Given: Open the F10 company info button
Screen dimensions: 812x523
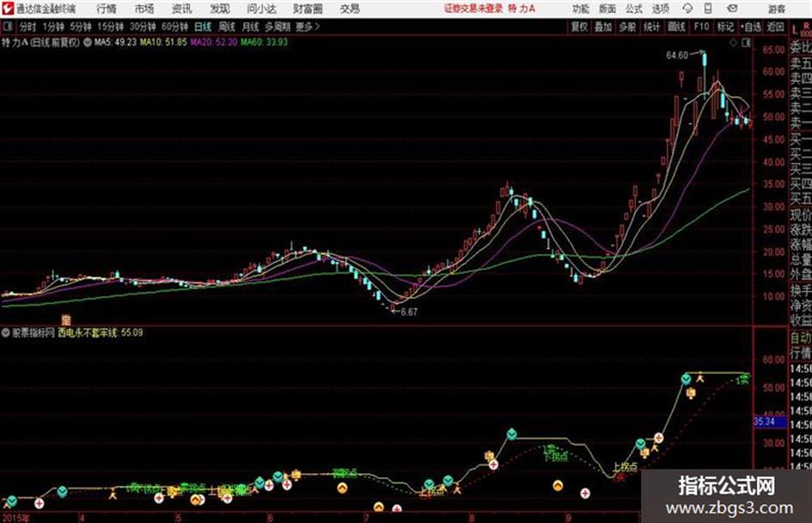Looking at the screenshot, I should 701,27.
